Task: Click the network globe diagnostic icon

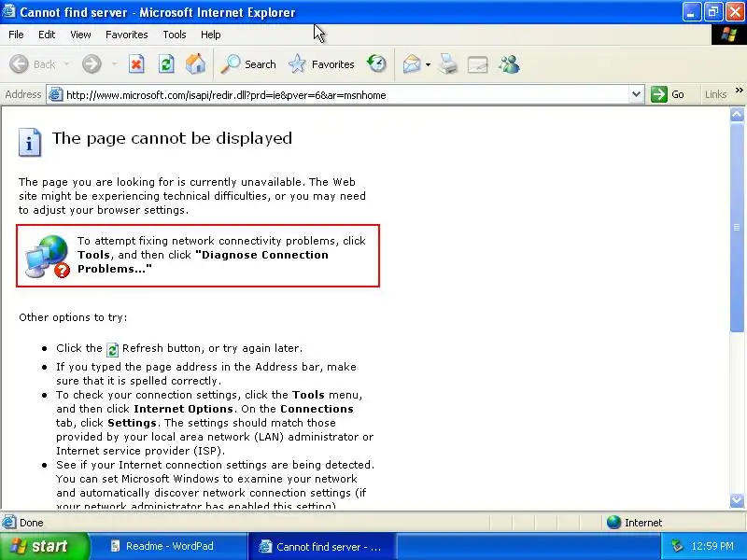Action: (x=48, y=257)
